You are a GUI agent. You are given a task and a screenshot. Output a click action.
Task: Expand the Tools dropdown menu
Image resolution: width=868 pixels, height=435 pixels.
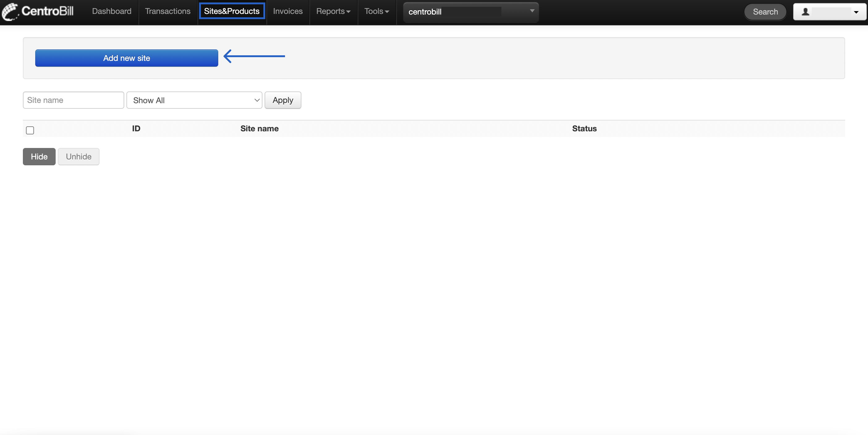[x=377, y=11]
